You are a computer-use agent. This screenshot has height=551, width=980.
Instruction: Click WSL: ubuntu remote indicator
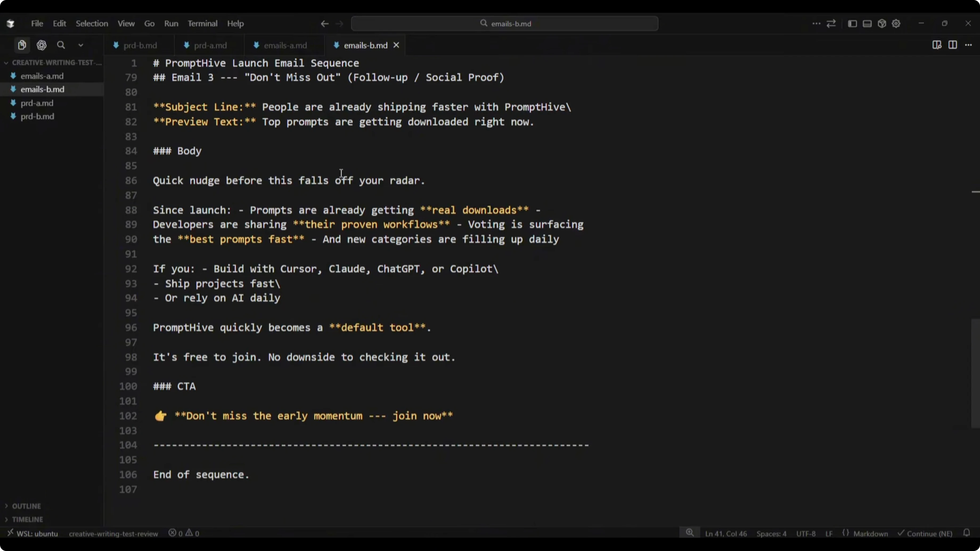pyautogui.click(x=33, y=533)
